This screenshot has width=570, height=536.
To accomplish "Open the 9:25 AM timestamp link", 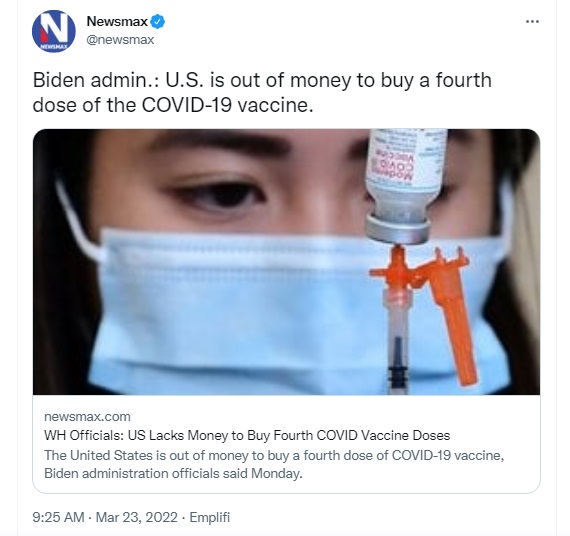I will tap(59, 517).
